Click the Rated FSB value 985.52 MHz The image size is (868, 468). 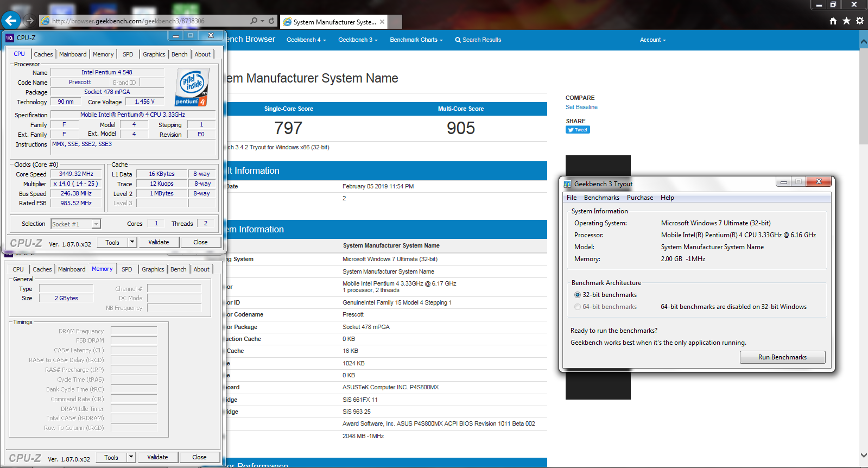tap(76, 203)
